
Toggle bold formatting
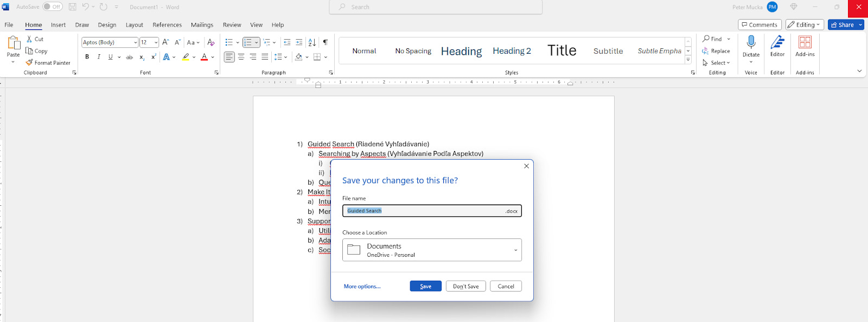[x=87, y=57]
